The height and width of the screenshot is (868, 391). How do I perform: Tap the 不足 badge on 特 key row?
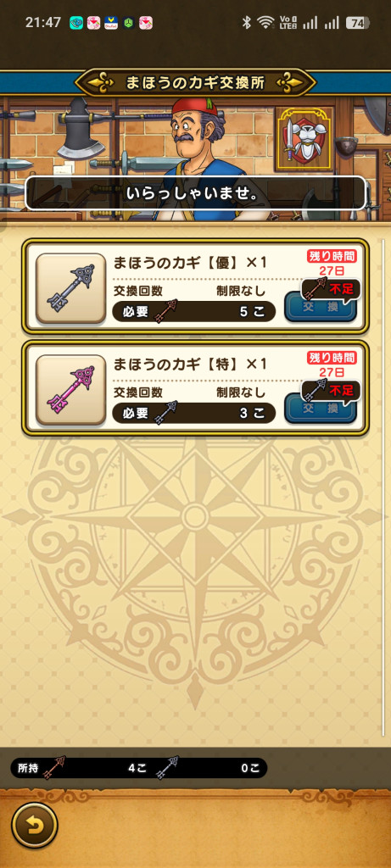(x=331, y=390)
